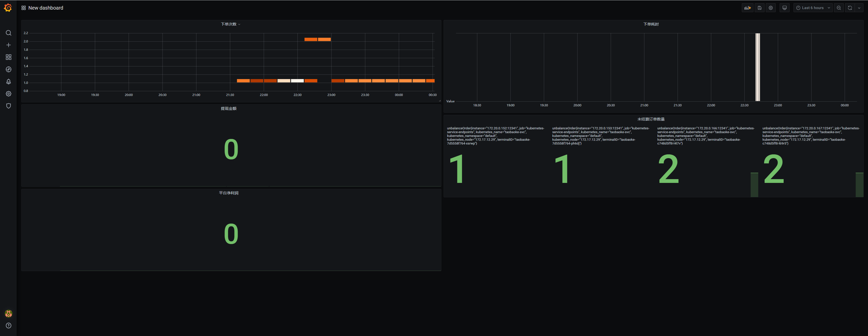This screenshot has height=336, width=868.
Task: Open Explore compass icon
Action: tap(8, 69)
